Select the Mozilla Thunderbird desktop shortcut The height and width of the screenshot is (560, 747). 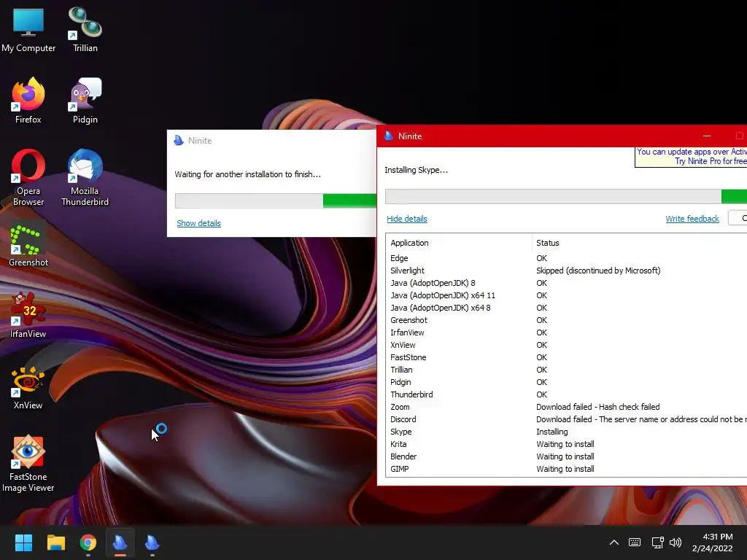[85, 178]
